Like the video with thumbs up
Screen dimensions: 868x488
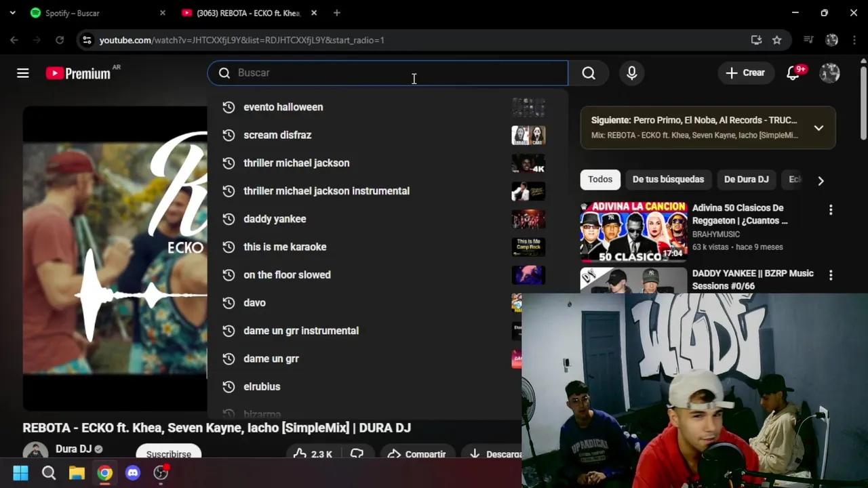(x=313, y=453)
